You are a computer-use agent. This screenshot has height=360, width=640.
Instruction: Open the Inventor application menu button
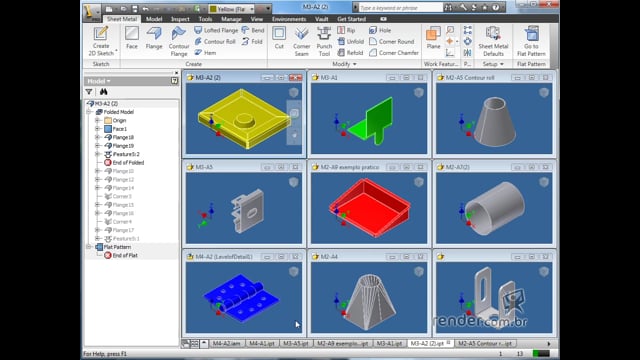[92, 12]
